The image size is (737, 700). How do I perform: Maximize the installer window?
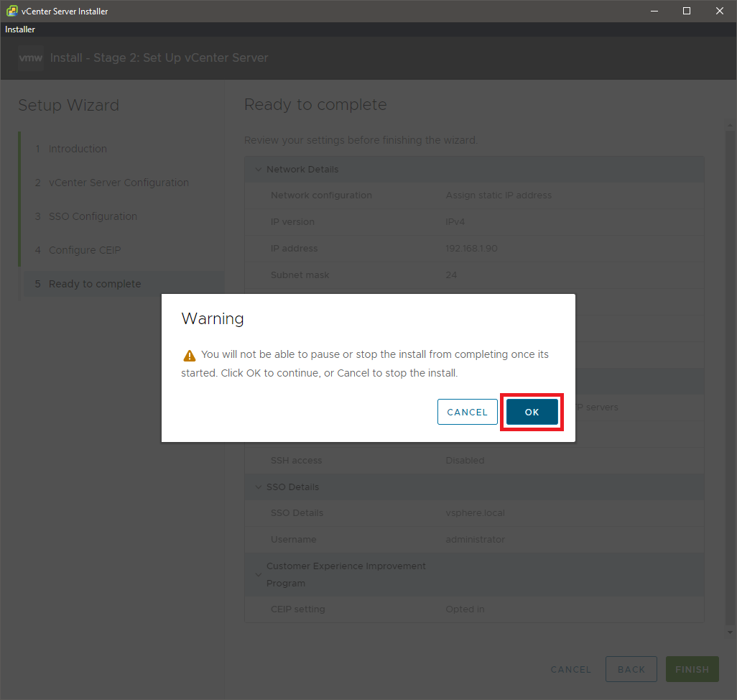pos(687,11)
